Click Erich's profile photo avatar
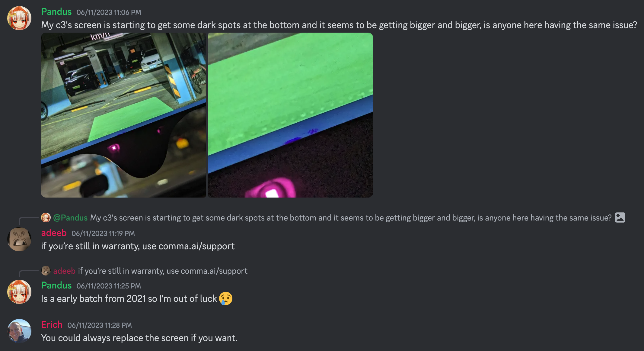Image resolution: width=644 pixels, height=351 pixels. [x=19, y=331]
